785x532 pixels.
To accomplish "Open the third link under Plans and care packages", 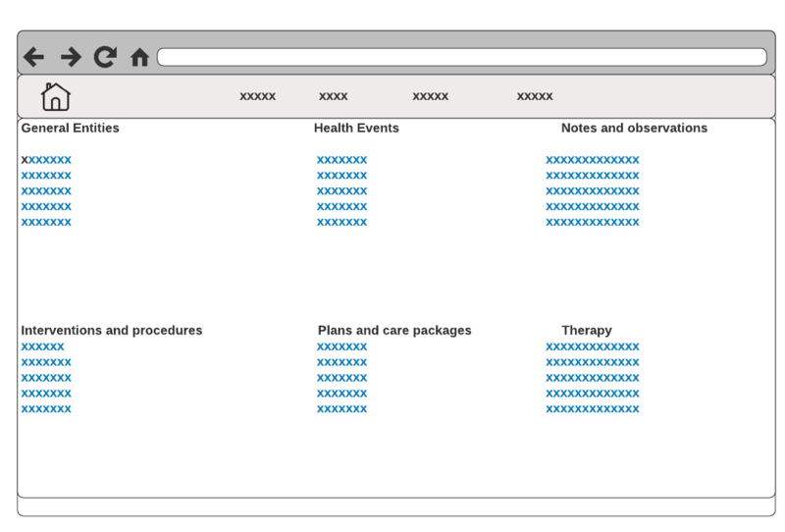I will point(341,378).
